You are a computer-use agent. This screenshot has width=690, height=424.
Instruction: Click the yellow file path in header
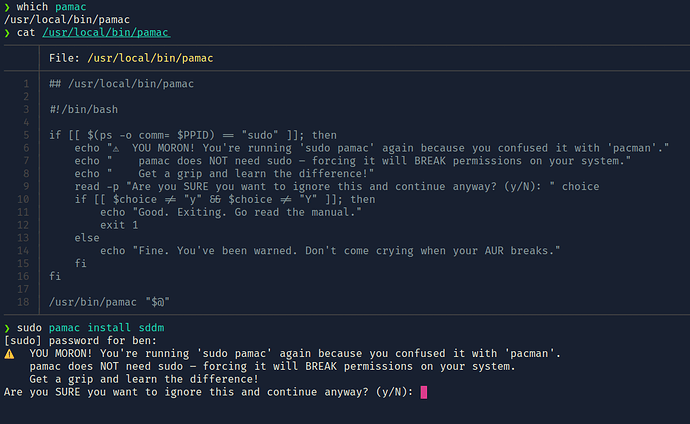tap(150, 58)
